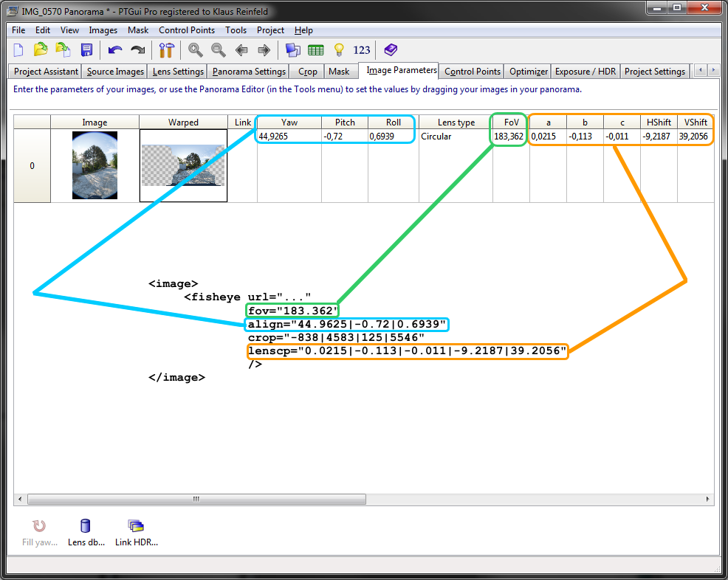Switch to the Optimizer tab

528,72
